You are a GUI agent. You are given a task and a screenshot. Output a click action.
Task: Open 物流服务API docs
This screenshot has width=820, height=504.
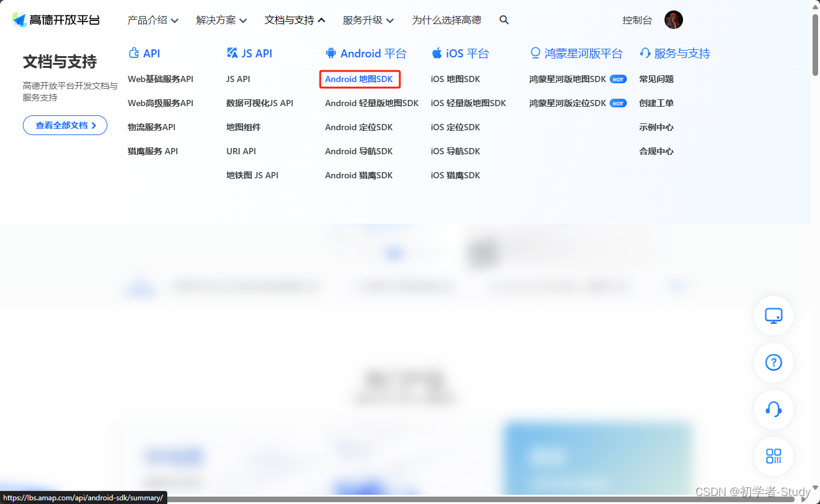click(152, 127)
